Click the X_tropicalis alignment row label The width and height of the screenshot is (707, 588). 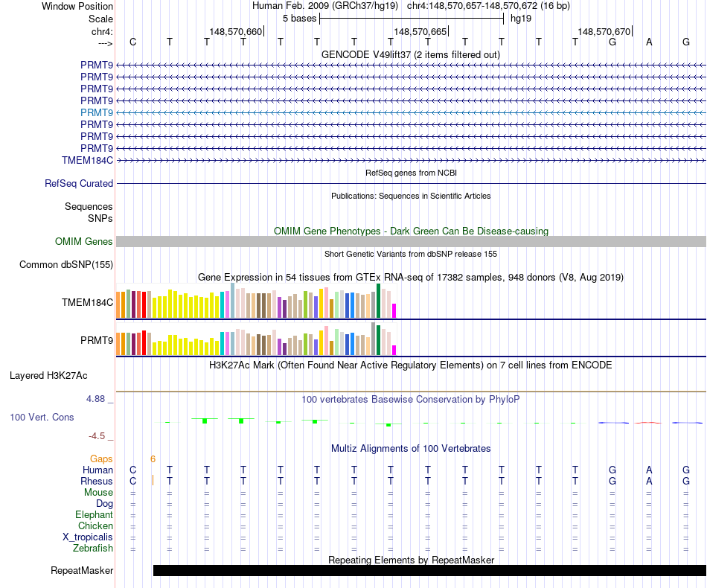[x=88, y=537]
